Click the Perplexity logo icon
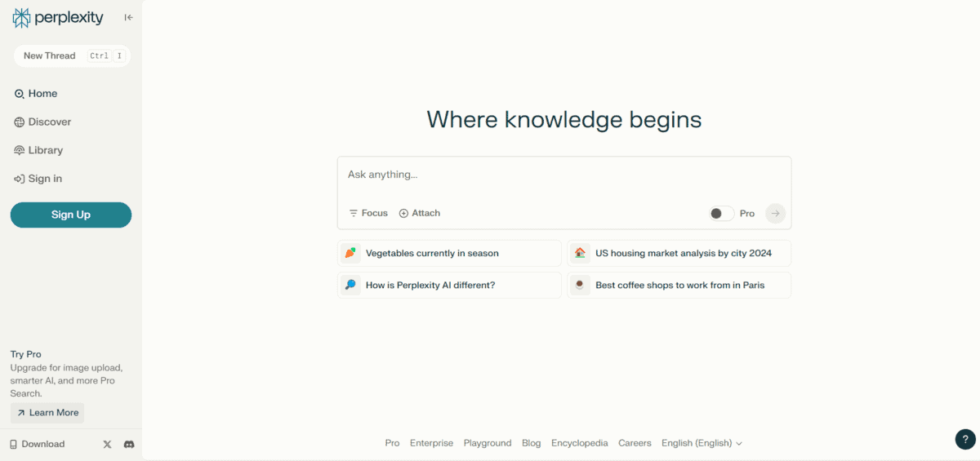This screenshot has height=461, width=980. click(21, 17)
